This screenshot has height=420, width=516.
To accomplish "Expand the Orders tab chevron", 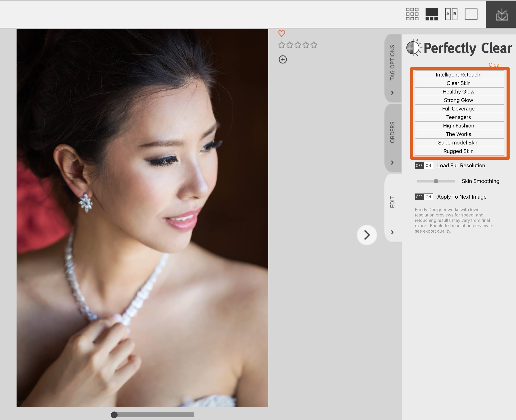I will [x=392, y=162].
